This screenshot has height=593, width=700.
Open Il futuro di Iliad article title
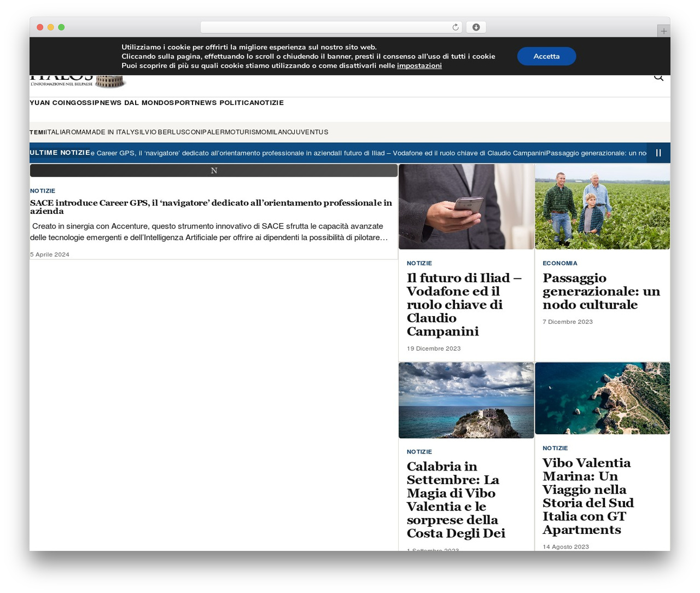click(464, 305)
